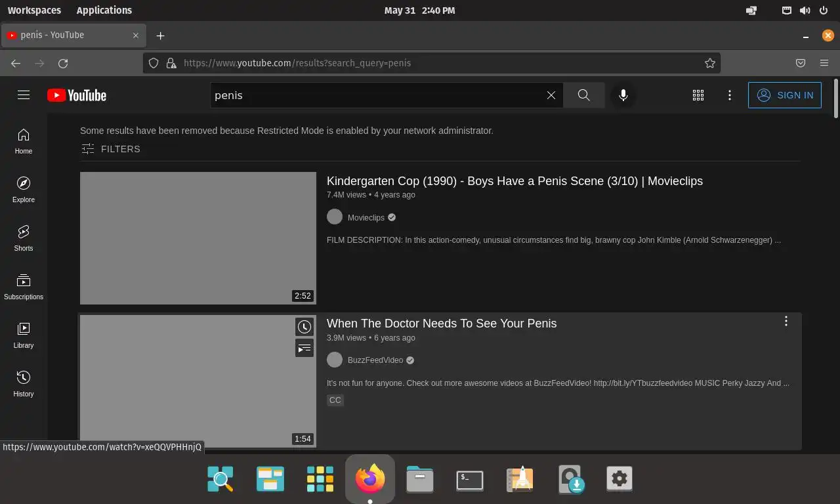
Task: Click the YouTube search input field
Action: click(377, 95)
